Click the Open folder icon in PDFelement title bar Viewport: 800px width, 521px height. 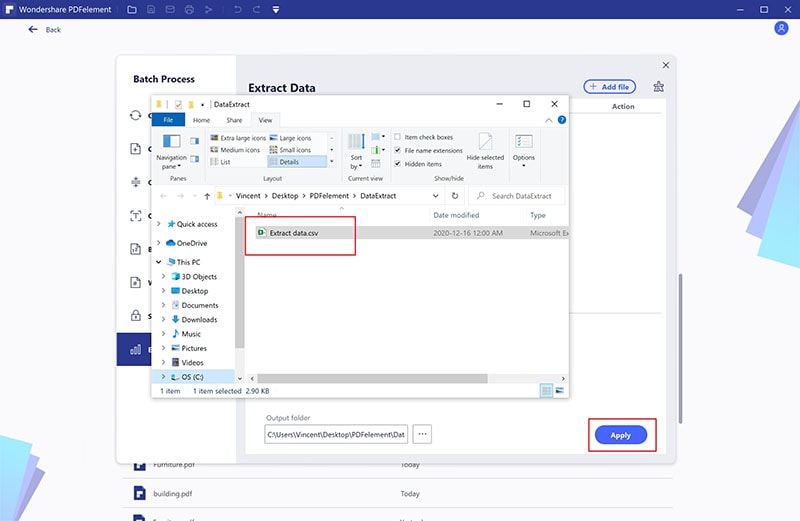tap(132, 9)
